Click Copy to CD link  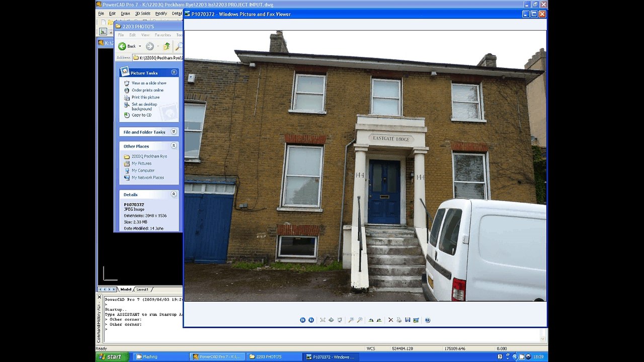click(141, 115)
